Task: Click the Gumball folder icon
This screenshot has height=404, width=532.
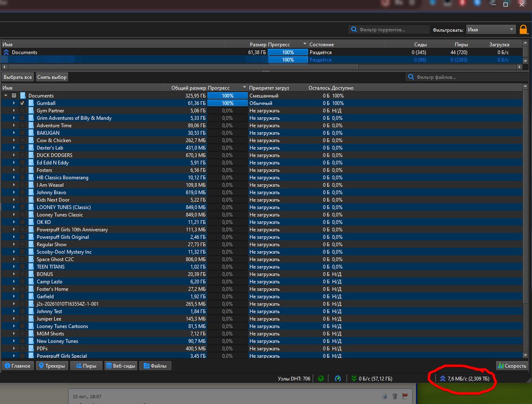Action: point(31,103)
